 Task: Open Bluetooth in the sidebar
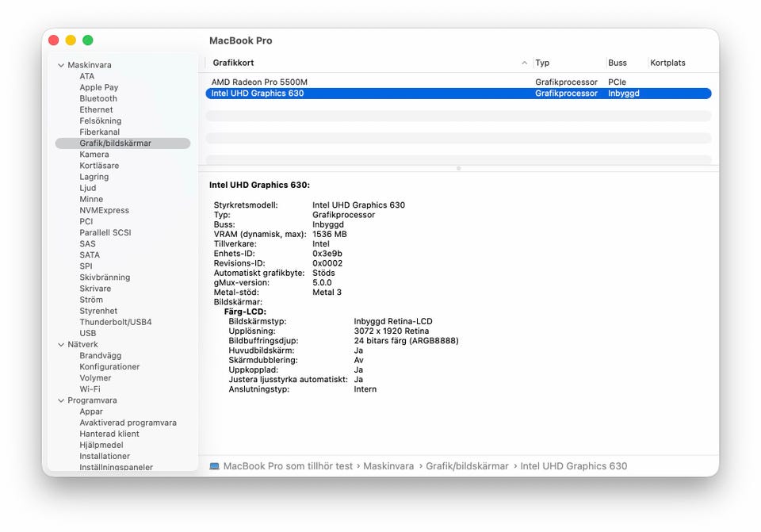point(98,99)
